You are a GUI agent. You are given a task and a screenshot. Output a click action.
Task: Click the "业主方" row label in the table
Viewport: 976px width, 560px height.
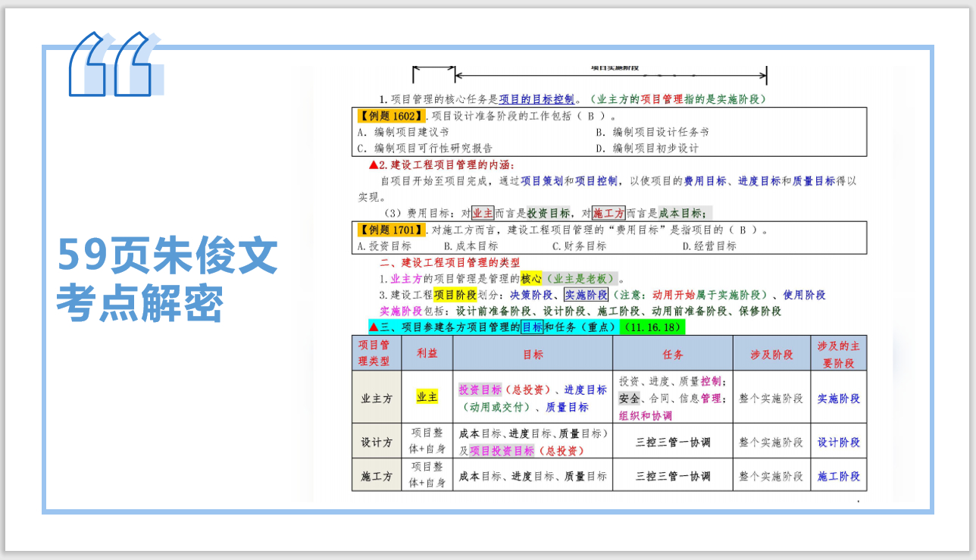point(377,398)
